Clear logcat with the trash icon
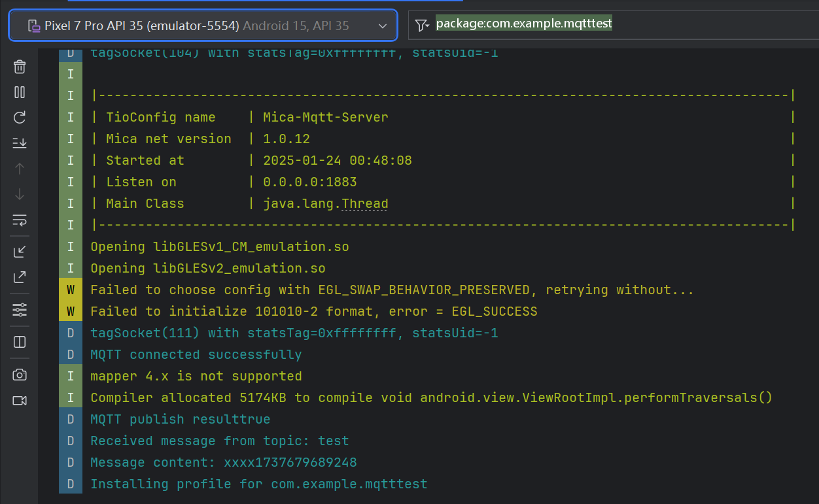 pyautogui.click(x=20, y=67)
